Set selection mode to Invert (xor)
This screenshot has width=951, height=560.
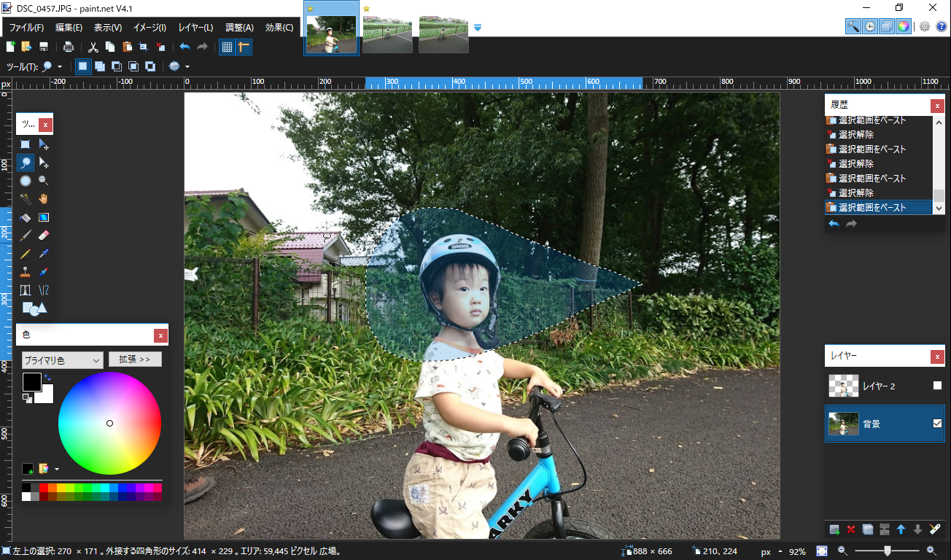(150, 66)
